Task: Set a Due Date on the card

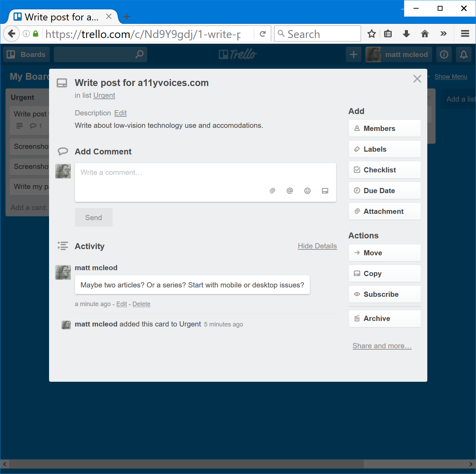Action: pyautogui.click(x=385, y=190)
